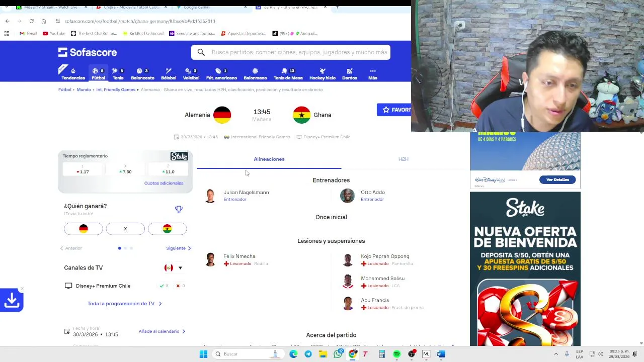
Task: Go to Anterior poll card
Action: coord(70,248)
